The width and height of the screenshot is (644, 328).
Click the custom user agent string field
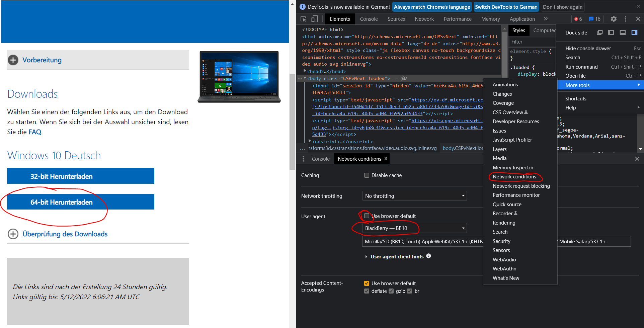pos(496,241)
